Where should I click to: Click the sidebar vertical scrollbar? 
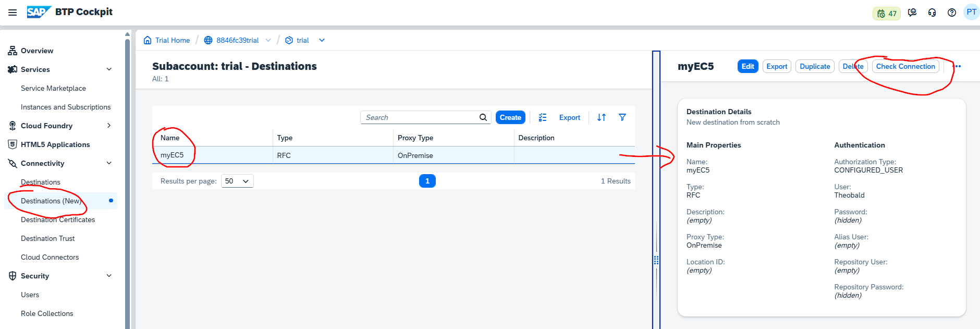127,182
